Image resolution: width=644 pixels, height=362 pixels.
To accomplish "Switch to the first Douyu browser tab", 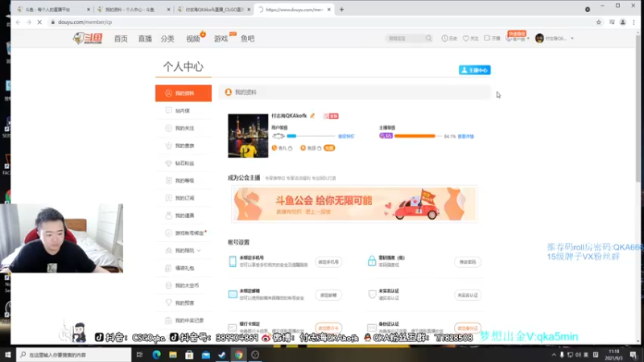I will coord(52,10).
